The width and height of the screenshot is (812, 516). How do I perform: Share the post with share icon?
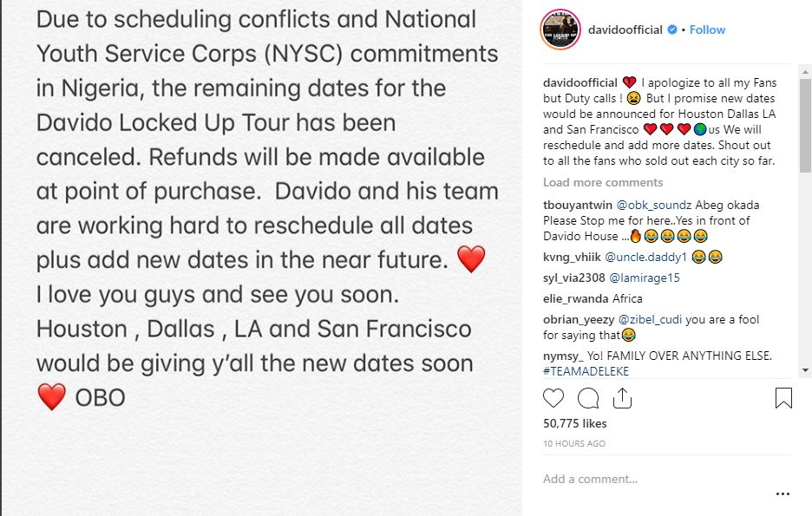[622, 398]
